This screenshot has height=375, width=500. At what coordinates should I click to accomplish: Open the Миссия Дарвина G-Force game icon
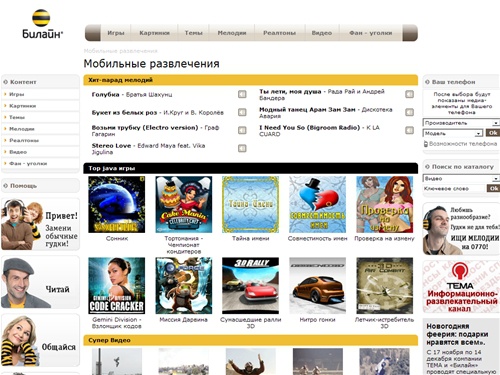click(184, 285)
